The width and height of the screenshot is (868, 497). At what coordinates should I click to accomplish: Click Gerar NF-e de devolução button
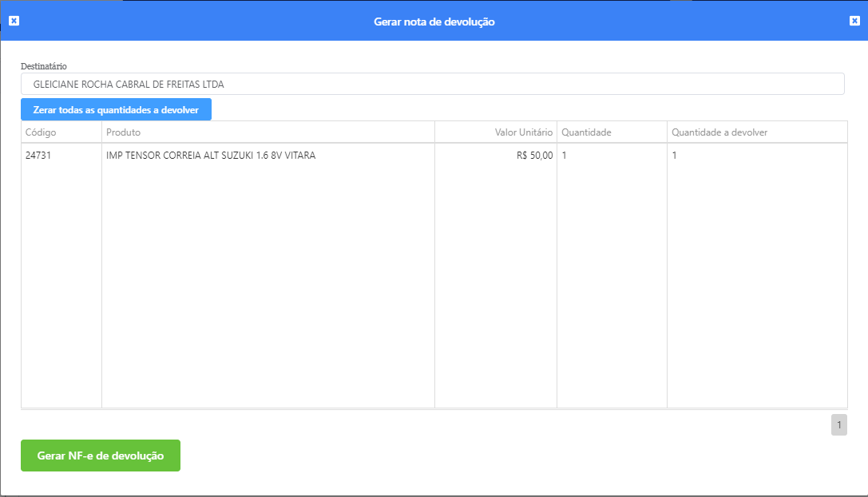coord(101,456)
